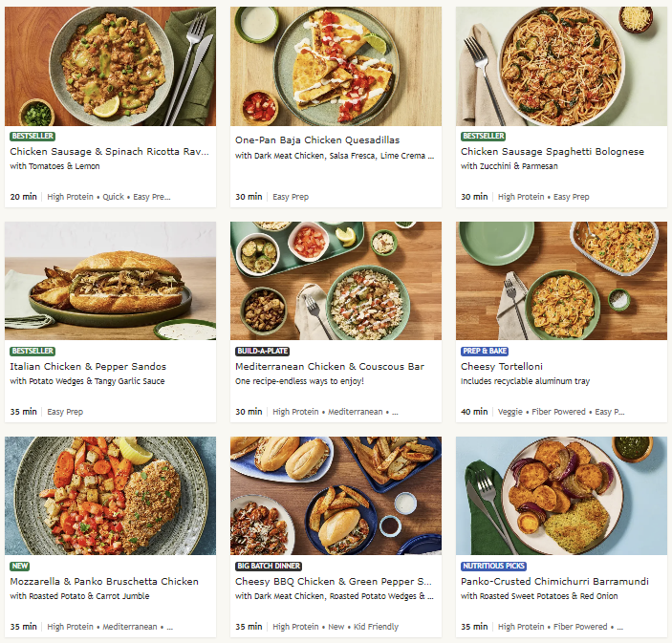Click the Panko-Crusted Chimichurri Barramundi photo
The height and width of the screenshot is (643, 672).
[x=561, y=497]
